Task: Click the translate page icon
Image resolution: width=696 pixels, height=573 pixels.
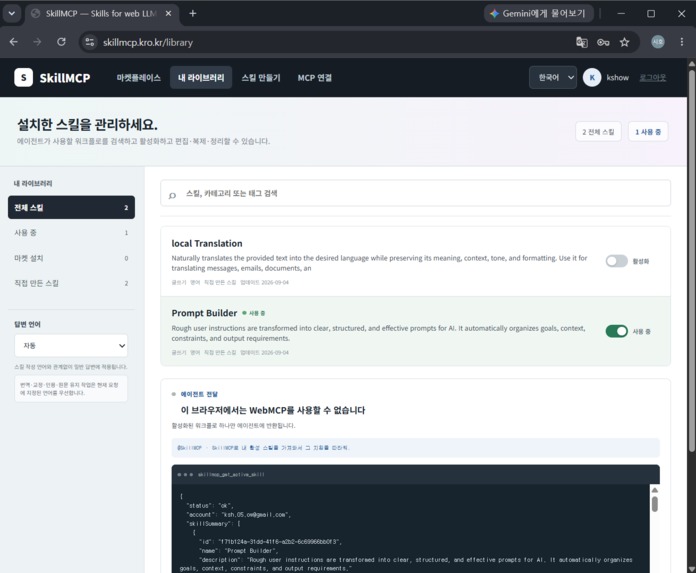Action: click(581, 42)
